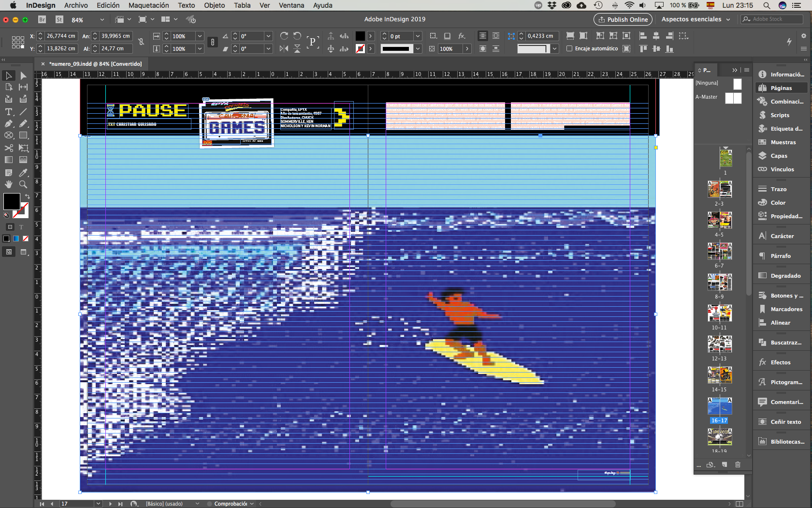
Task: Select the Hand tool
Action: pyautogui.click(x=8, y=184)
